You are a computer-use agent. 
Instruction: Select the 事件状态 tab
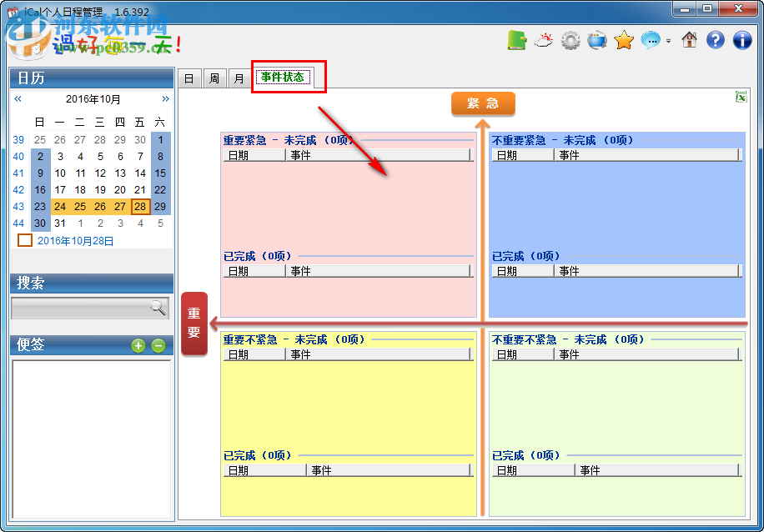(x=283, y=77)
